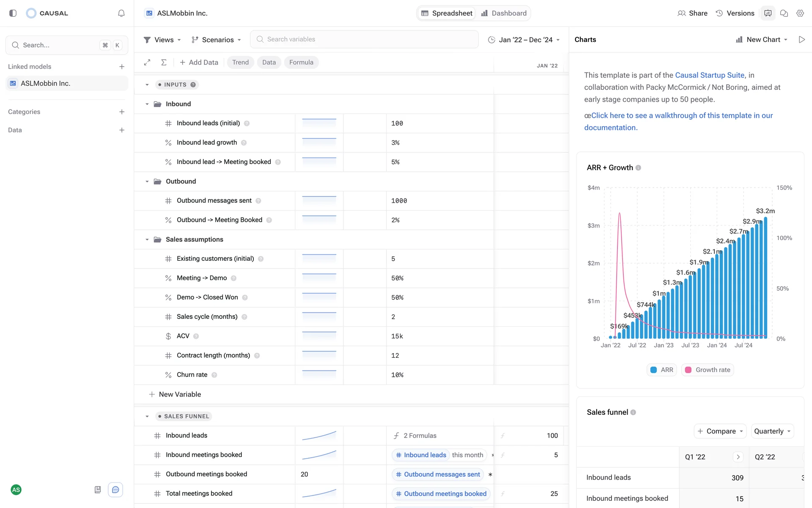The image size is (812, 508).
Task: Open the documentation book icon
Action: click(x=98, y=490)
